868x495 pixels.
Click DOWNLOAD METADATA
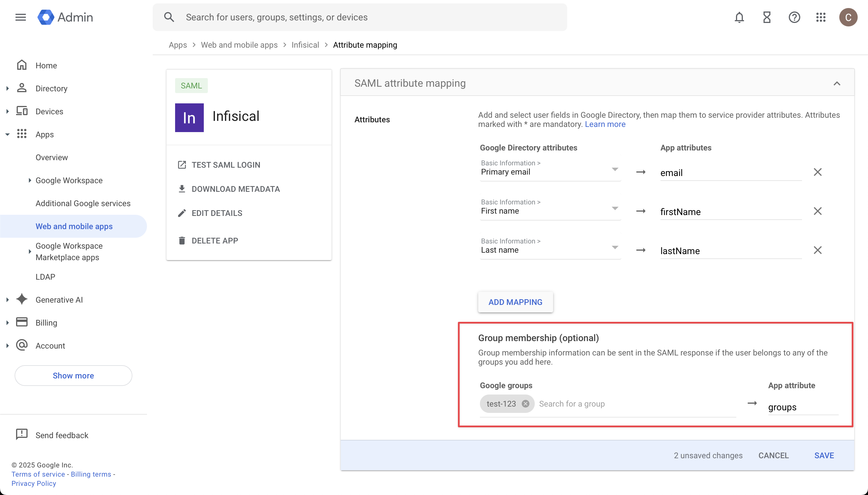coord(228,189)
